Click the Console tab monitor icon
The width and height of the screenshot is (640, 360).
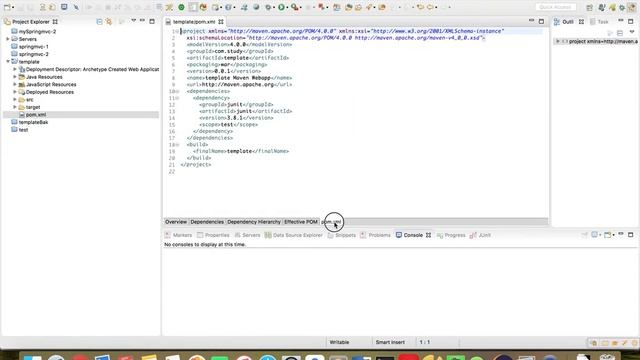pyautogui.click(x=399, y=235)
